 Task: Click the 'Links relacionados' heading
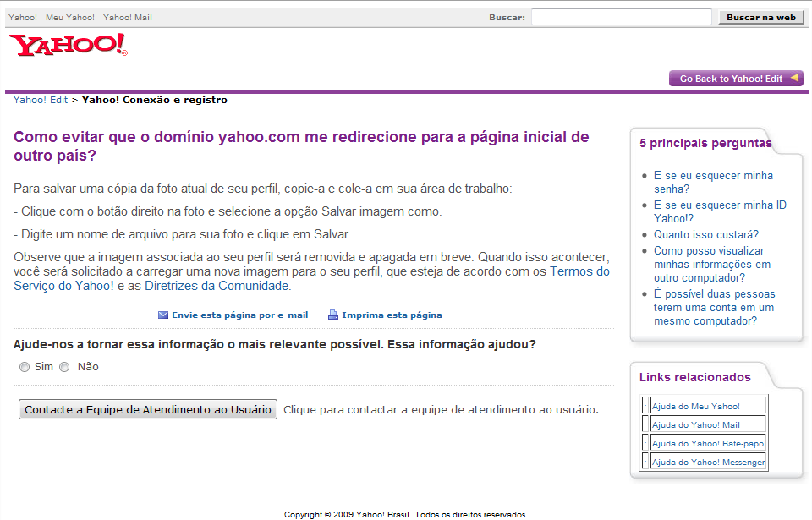(695, 377)
